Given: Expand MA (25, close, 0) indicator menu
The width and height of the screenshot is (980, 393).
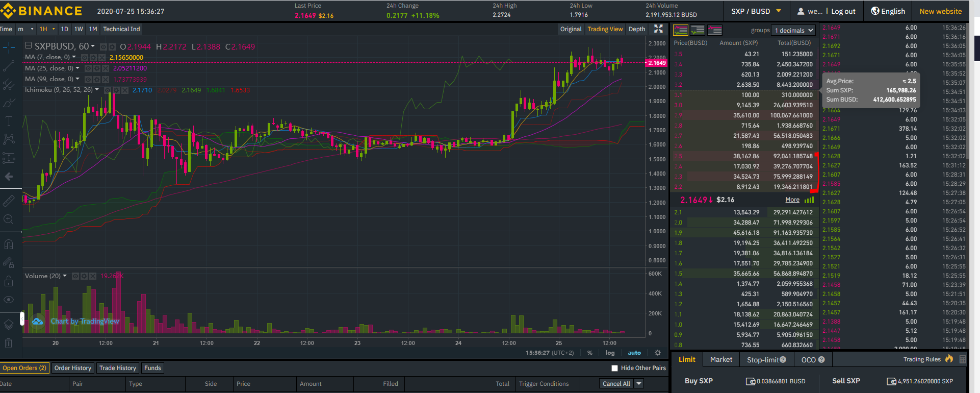Looking at the screenshot, I should tap(78, 68).
